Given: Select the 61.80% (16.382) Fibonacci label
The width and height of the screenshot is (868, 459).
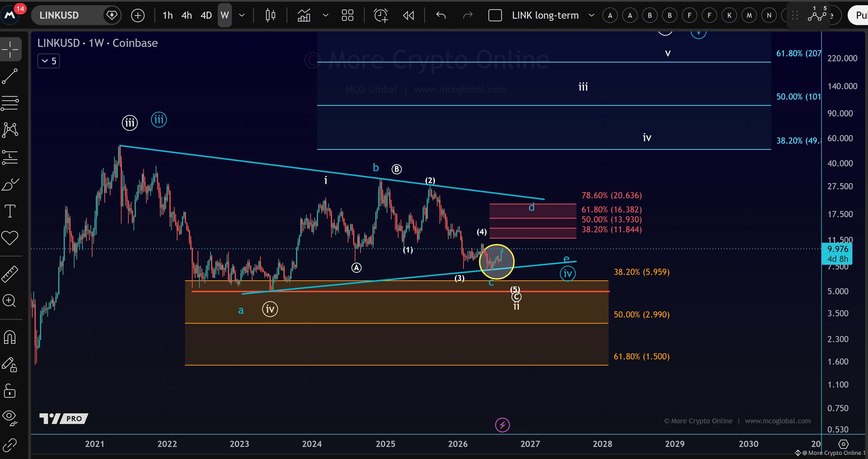Looking at the screenshot, I should click(x=611, y=210).
